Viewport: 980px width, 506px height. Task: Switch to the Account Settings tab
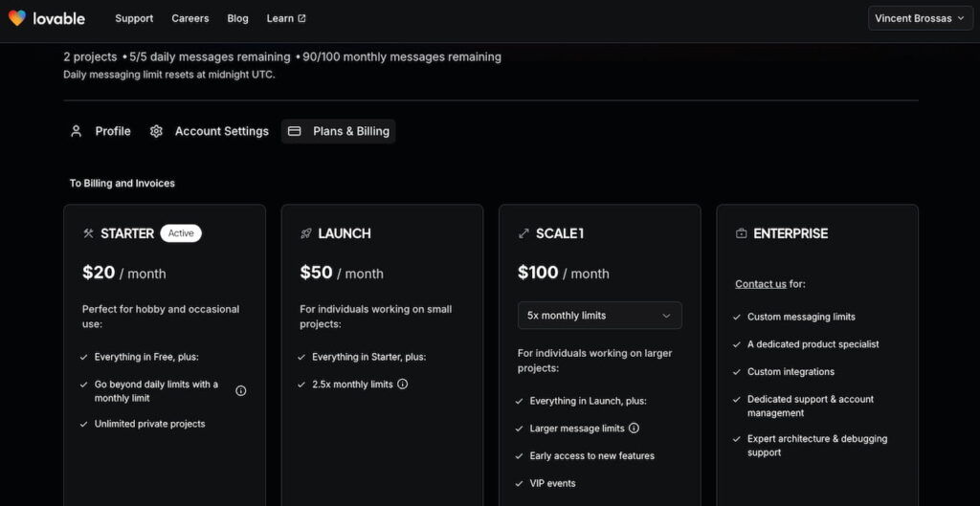coord(209,131)
